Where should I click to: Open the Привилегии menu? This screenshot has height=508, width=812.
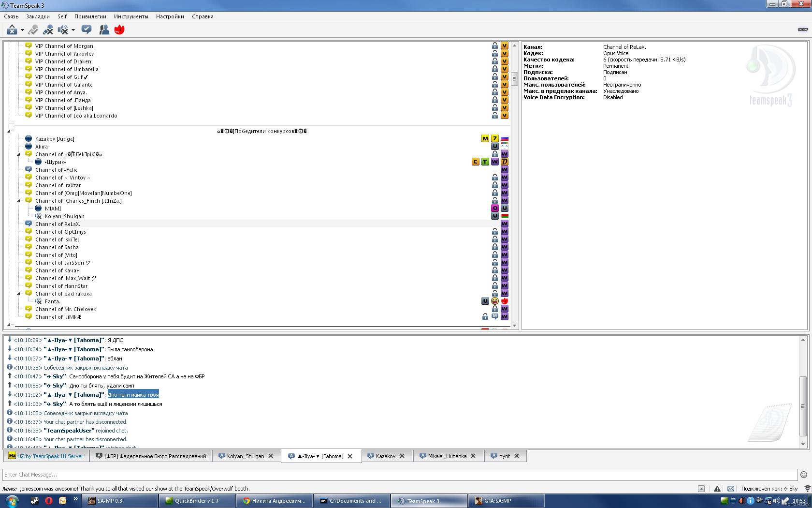[x=90, y=16]
